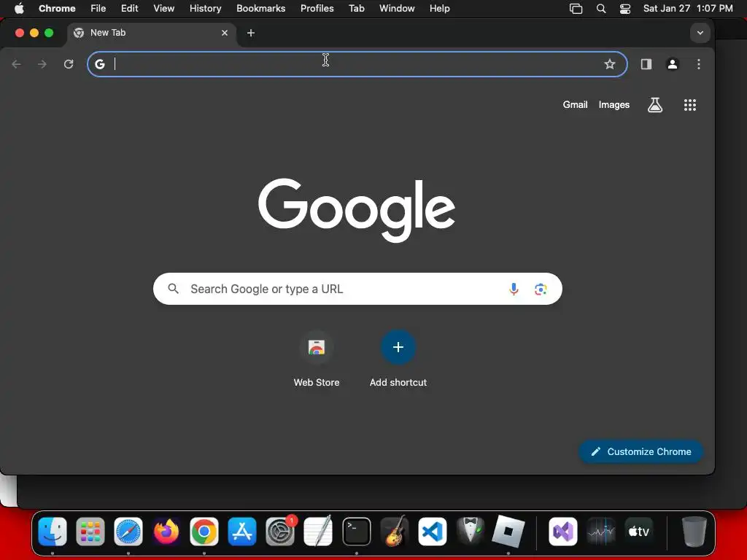747x560 pixels.
Task: Open Spotlight search in the menu bar
Action: pos(601,9)
